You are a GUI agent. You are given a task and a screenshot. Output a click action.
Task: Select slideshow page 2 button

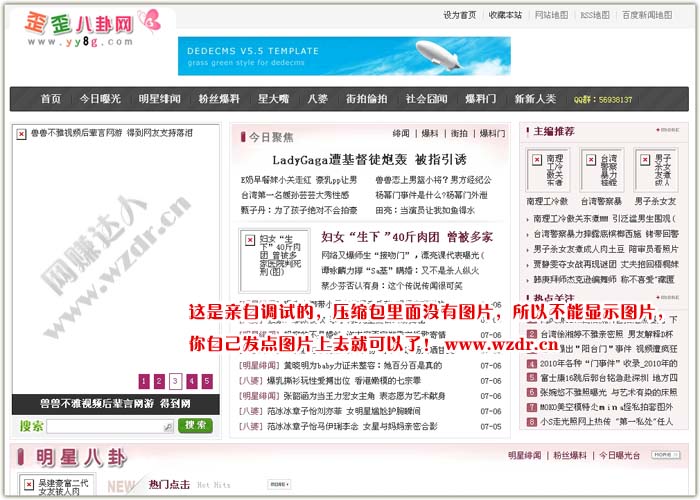click(159, 381)
